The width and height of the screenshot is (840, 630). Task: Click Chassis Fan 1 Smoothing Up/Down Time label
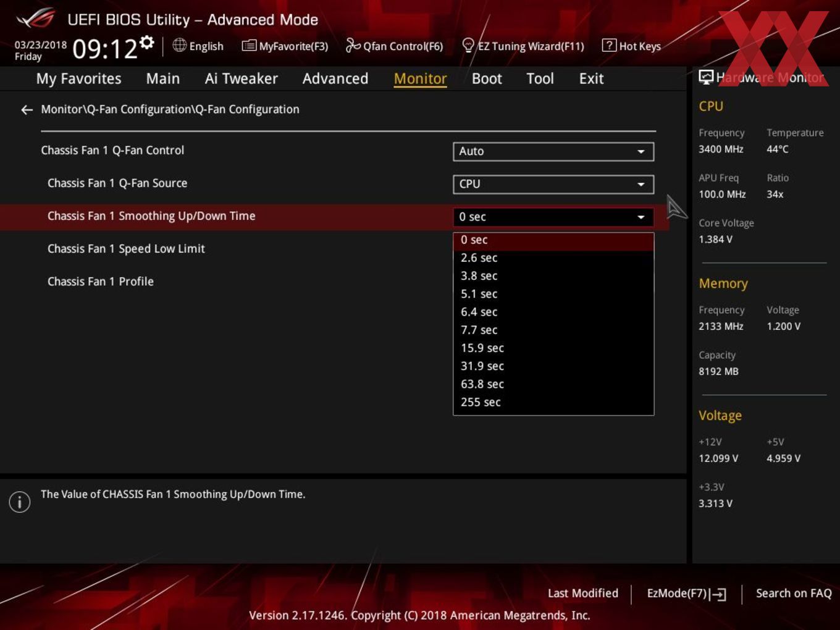click(x=151, y=216)
